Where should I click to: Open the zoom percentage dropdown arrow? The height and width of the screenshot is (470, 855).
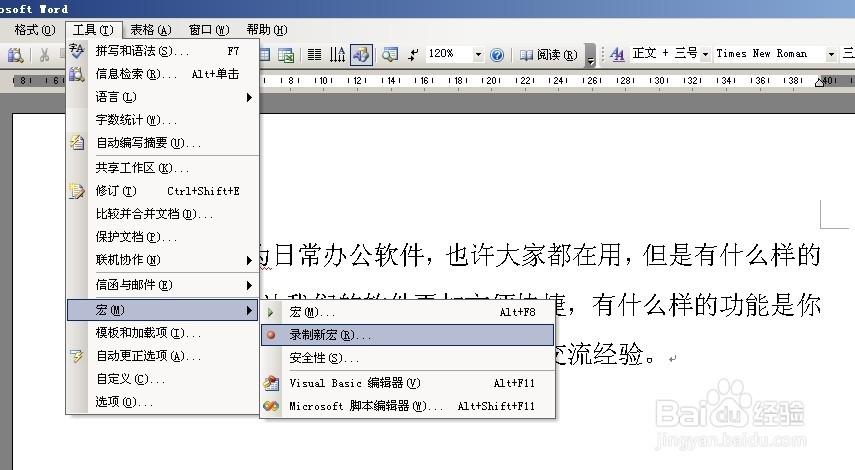[478, 54]
